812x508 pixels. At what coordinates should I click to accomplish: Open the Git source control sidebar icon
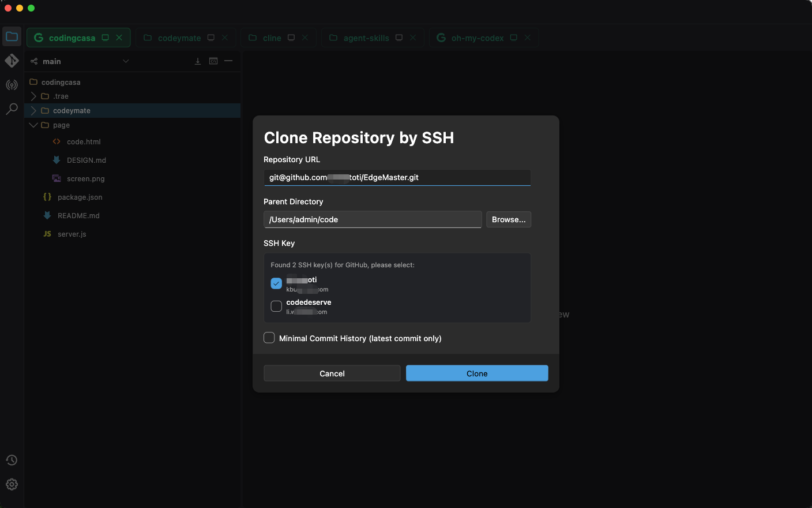point(12,61)
